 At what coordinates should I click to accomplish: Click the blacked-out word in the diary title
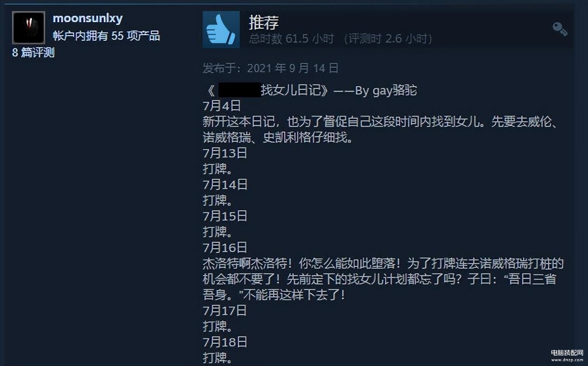[239, 90]
